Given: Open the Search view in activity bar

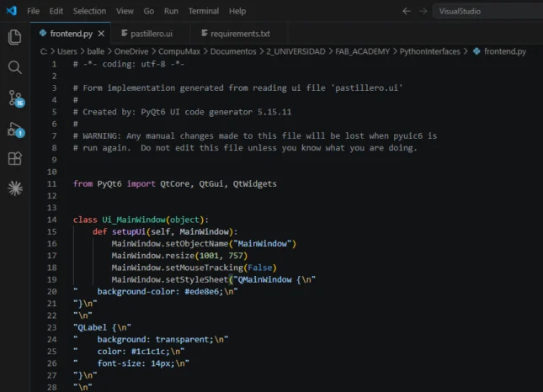Looking at the screenshot, I should click(14, 67).
